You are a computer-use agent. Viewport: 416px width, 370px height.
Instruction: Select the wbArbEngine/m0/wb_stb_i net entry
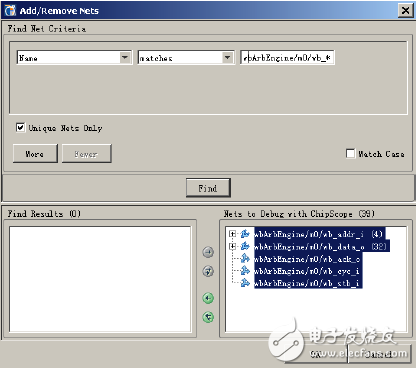(x=308, y=283)
